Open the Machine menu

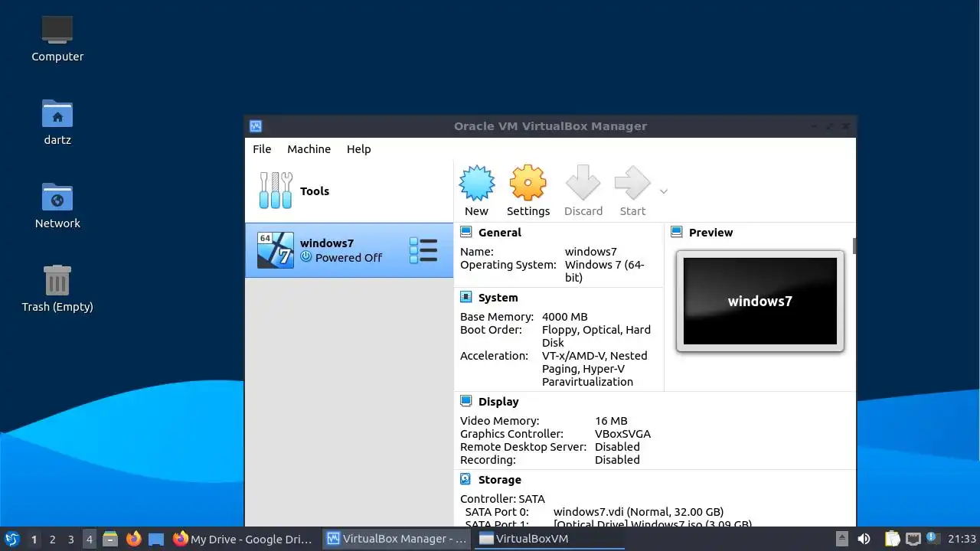(x=309, y=149)
